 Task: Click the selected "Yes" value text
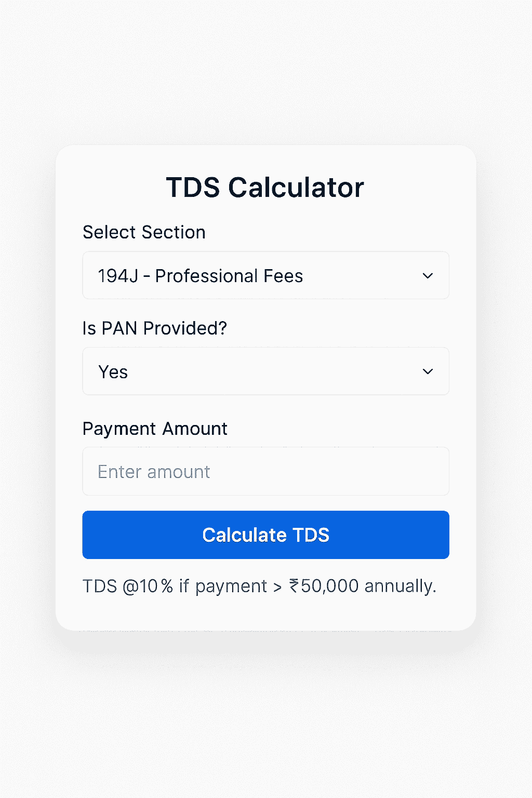[x=113, y=372]
